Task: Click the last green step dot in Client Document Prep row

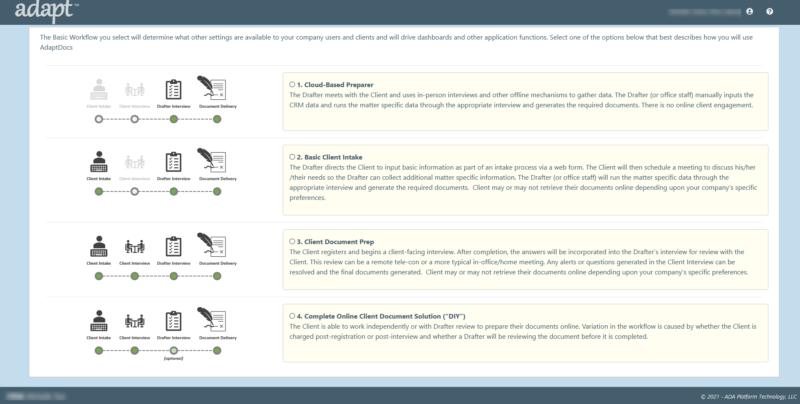Action: tap(212, 274)
